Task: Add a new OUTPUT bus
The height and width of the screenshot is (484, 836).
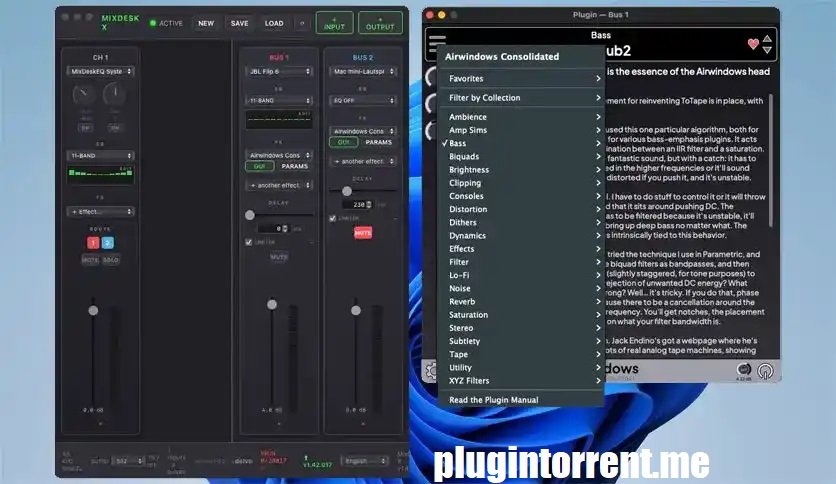Action: tap(380, 23)
